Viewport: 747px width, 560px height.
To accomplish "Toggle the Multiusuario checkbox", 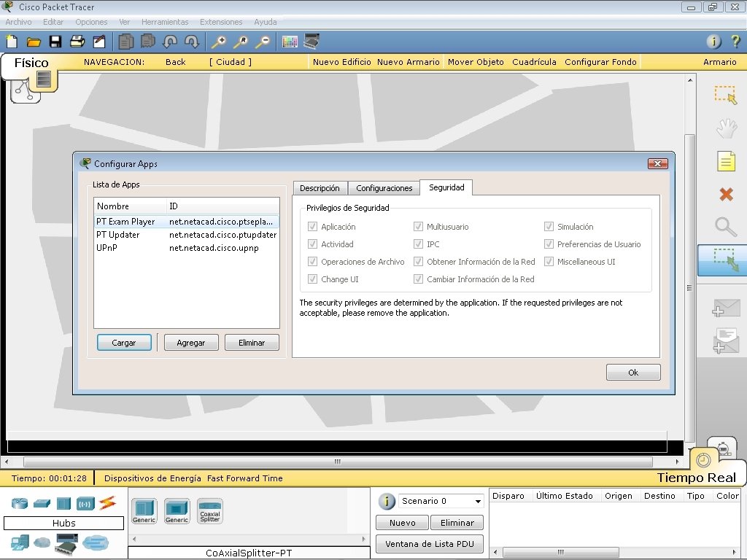I will [x=418, y=227].
